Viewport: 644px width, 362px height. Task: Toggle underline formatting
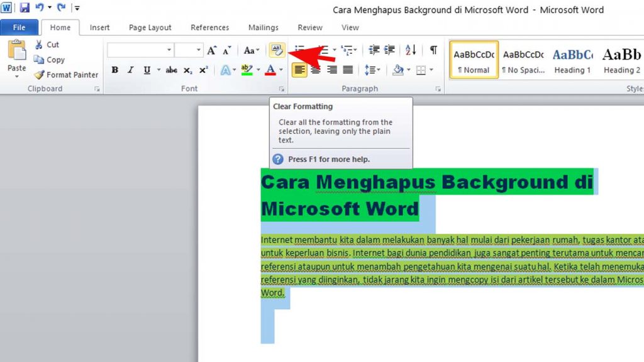(x=147, y=70)
